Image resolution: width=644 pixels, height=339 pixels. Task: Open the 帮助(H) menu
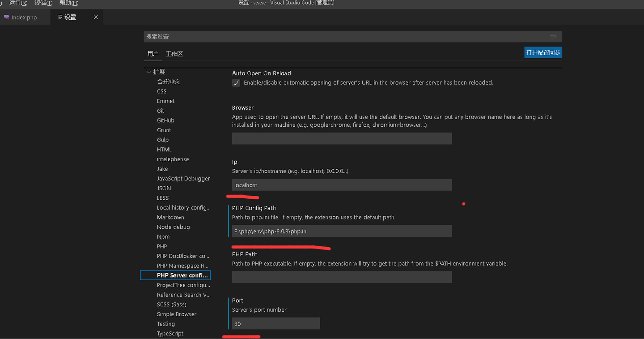click(x=68, y=3)
